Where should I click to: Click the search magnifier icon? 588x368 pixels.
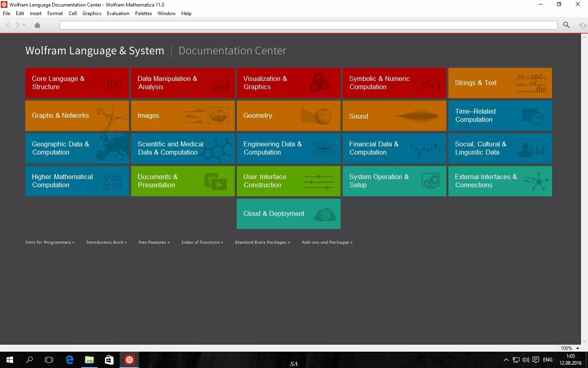tap(566, 25)
